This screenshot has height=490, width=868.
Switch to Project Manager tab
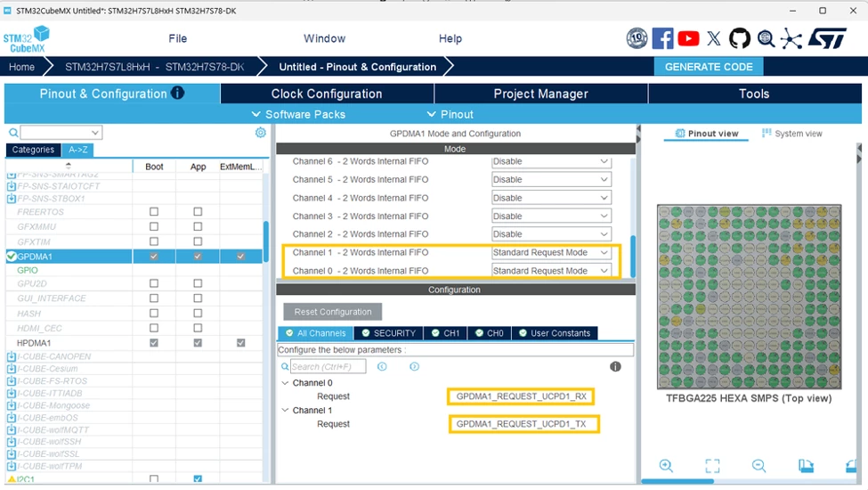click(541, 94)
